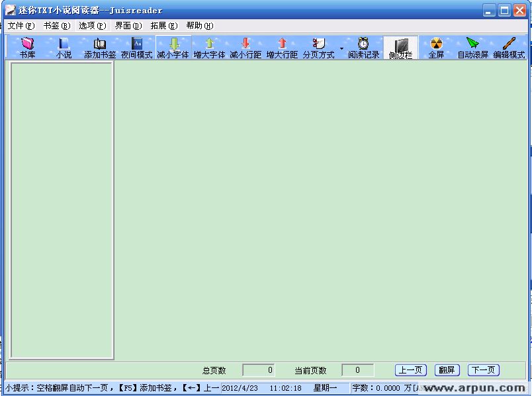Image resolution: width=532 pixels, height=396 pixels.
Task: Click the 上一页 previous page button
Action: pos(410,370)
